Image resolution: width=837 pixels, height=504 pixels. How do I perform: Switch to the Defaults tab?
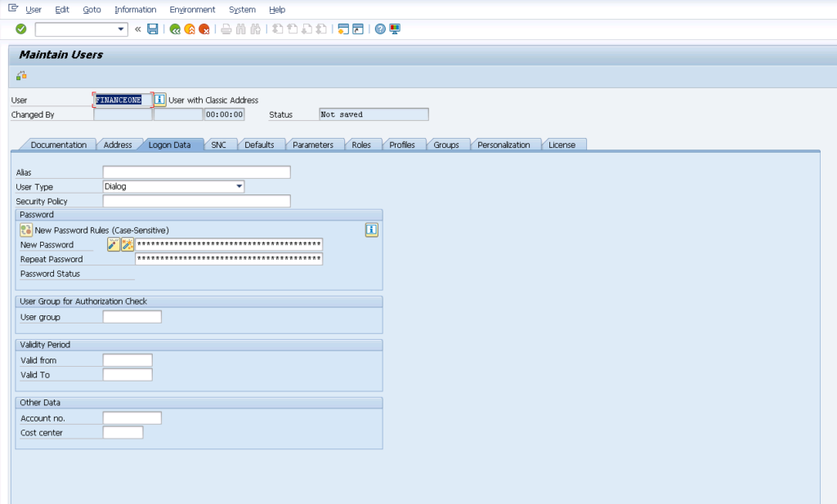pos(259,145)
